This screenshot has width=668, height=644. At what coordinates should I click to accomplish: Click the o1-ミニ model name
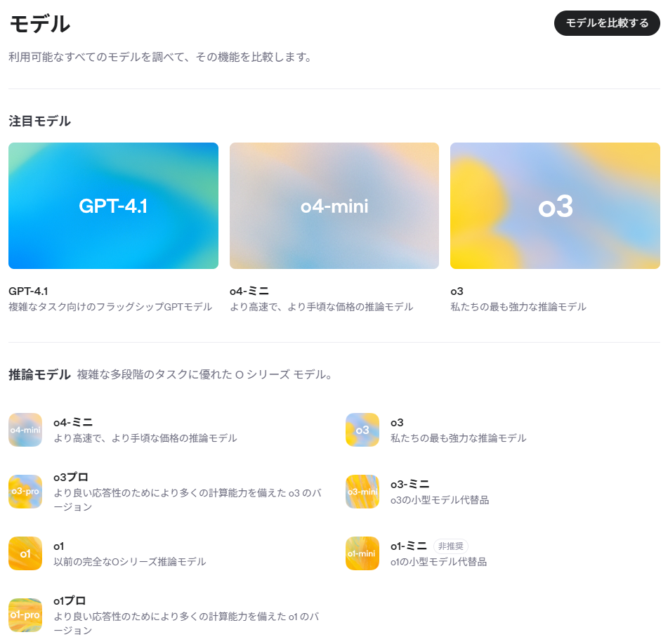(409, 546)
